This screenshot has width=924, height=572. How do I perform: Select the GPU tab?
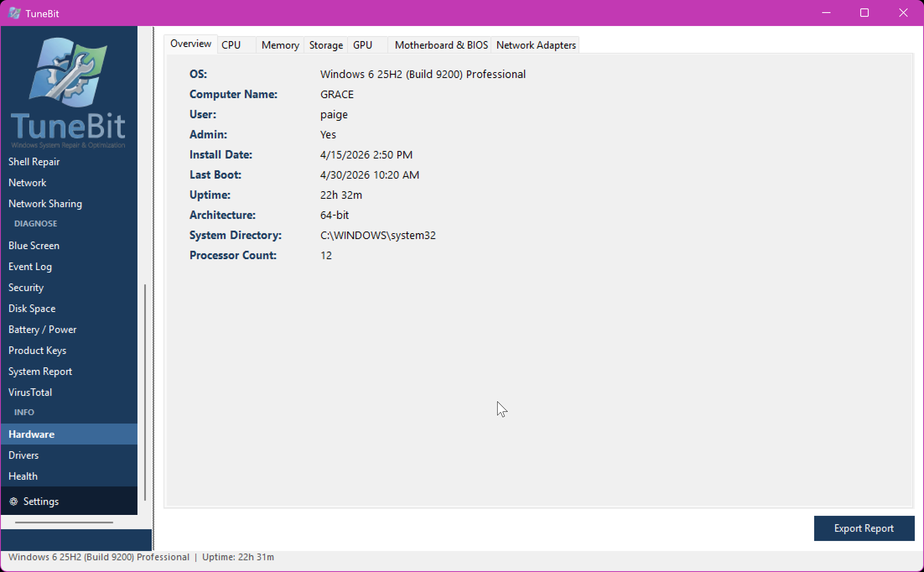coord(367,45)
